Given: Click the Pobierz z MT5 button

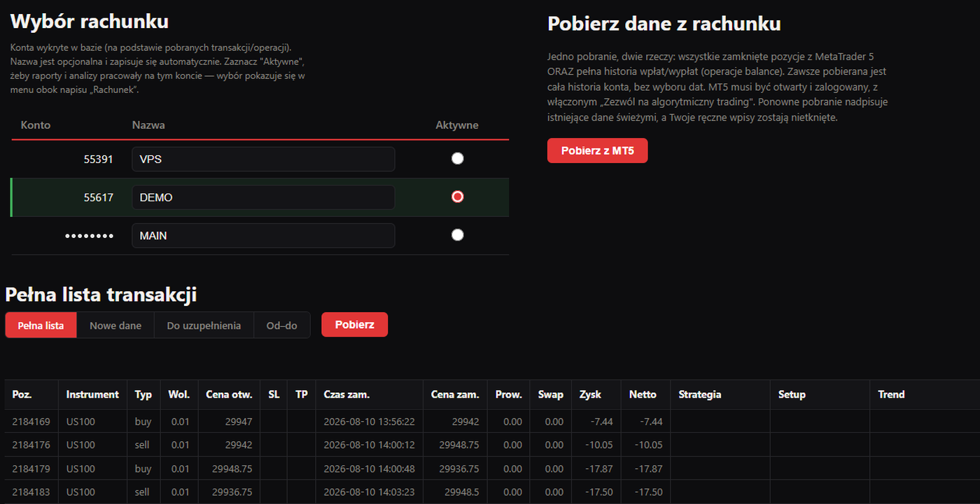Looking at the screenshot, I should (x=597, y=150).
